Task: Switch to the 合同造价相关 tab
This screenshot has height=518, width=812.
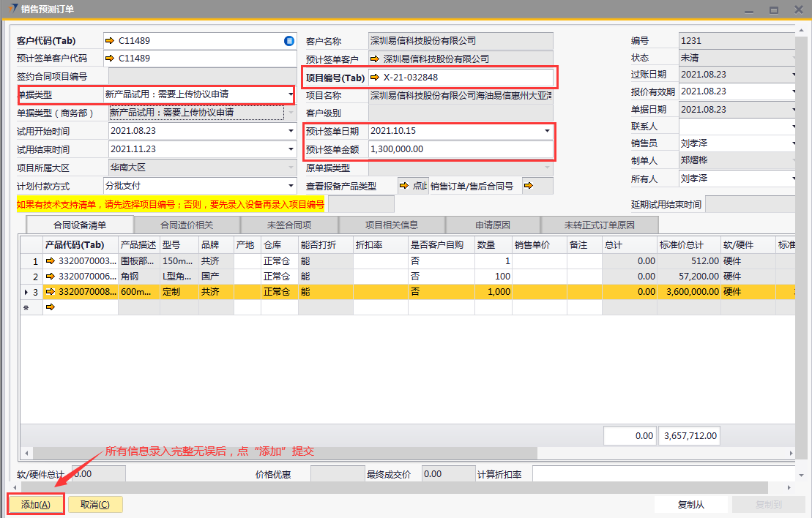Action: (187, 225)
